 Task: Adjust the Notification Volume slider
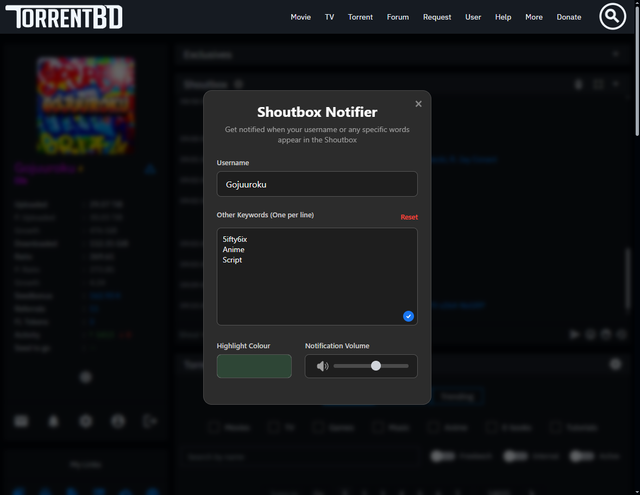pyautogui.click(x=375, y=366)
